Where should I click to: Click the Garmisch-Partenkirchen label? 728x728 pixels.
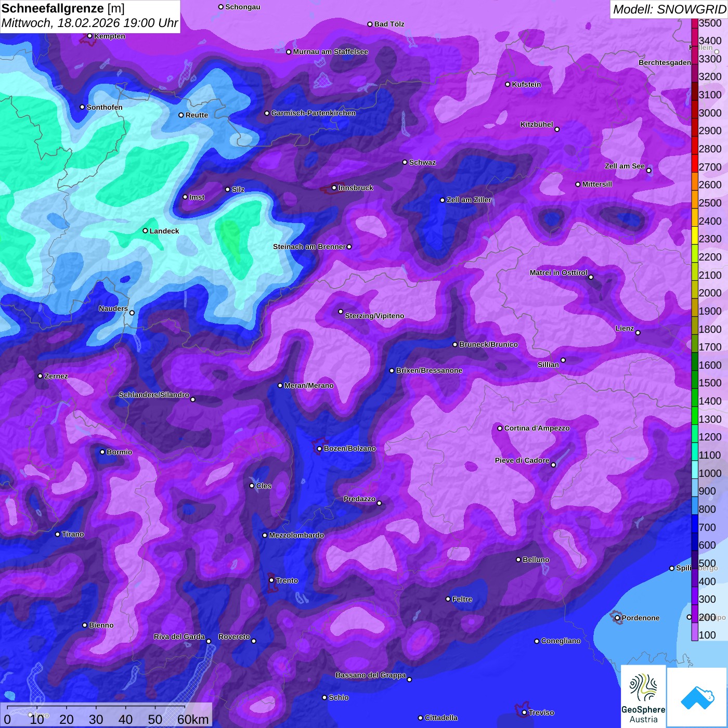click(314, 113)
